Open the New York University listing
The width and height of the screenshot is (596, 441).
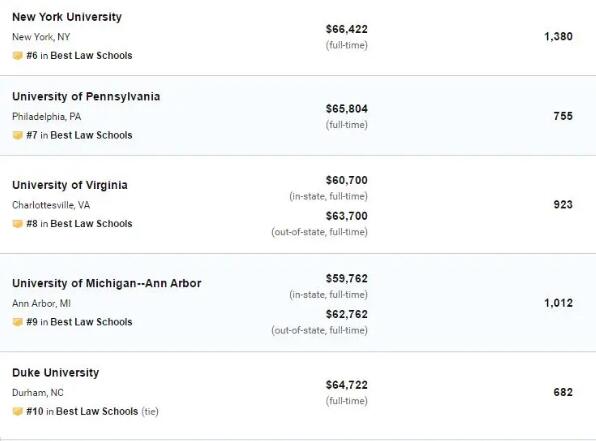coord(67,17)
